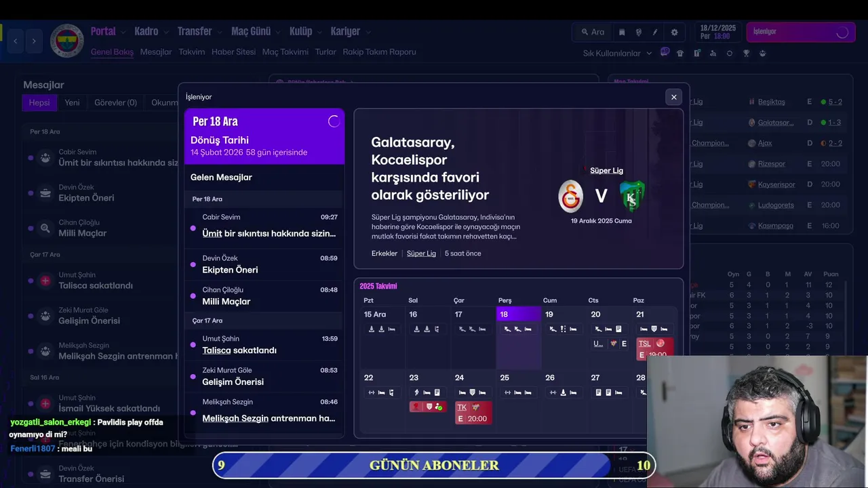The image size is (868, 488).
Task: Open the Süper Lig link beside Erkekler
Action: (421, 253)
